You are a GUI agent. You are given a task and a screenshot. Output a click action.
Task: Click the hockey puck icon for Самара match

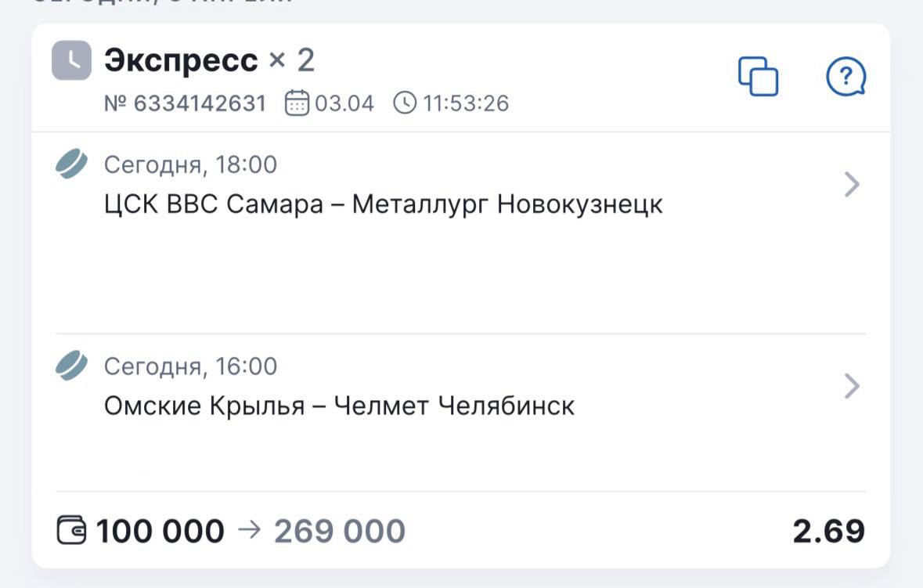point(72,164)
